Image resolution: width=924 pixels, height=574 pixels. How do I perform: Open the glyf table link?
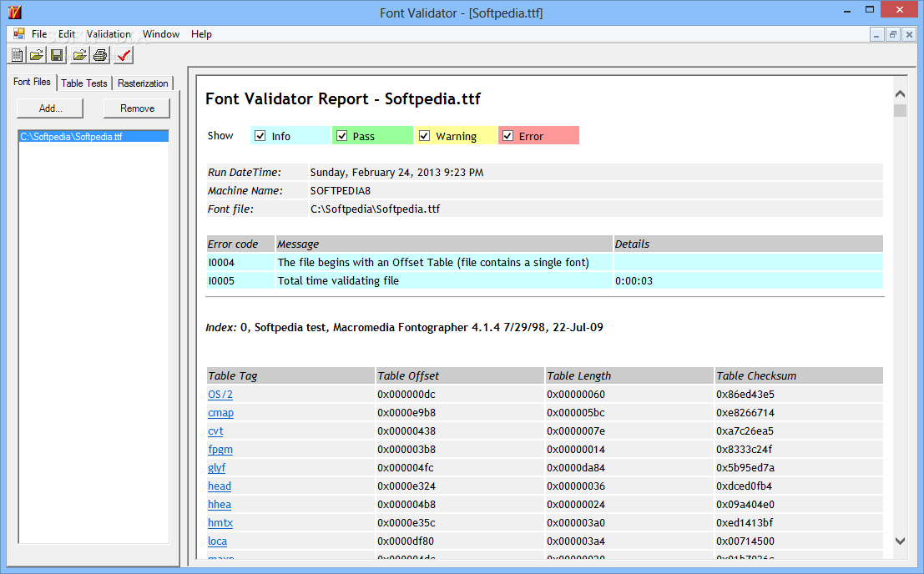[217, 467]
